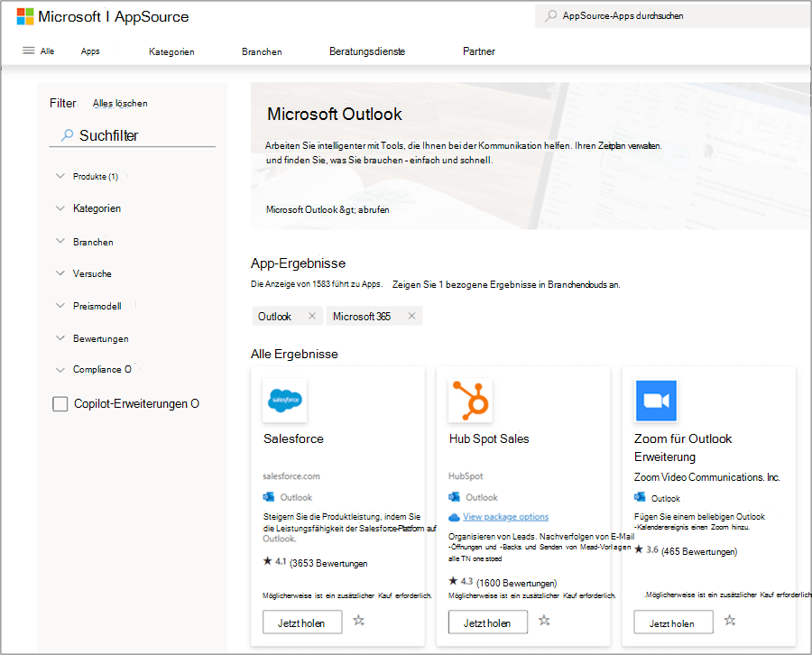The height and width of the screenshot is (655, 812).
Task: Click the Microsoft logo
Action: pyautogui.click(x=25, y=16)
